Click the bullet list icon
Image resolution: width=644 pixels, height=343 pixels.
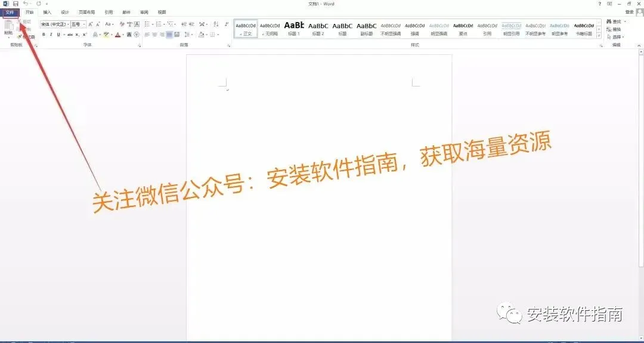147,24
